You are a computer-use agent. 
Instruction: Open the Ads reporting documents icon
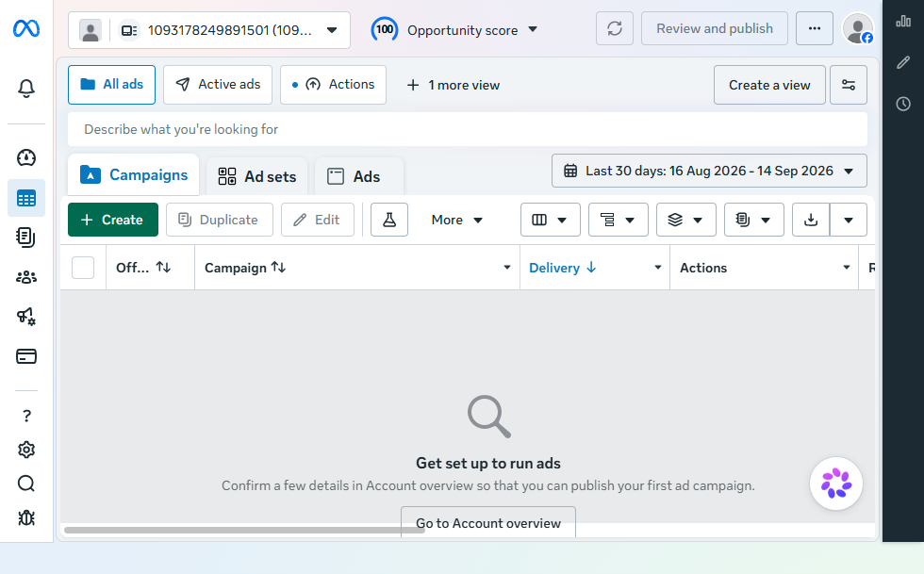26,237
